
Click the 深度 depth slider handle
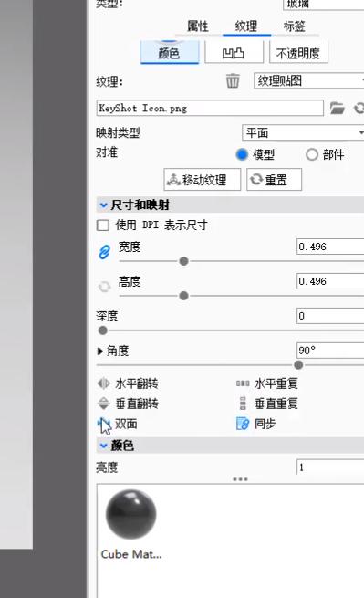pos(102,330)
